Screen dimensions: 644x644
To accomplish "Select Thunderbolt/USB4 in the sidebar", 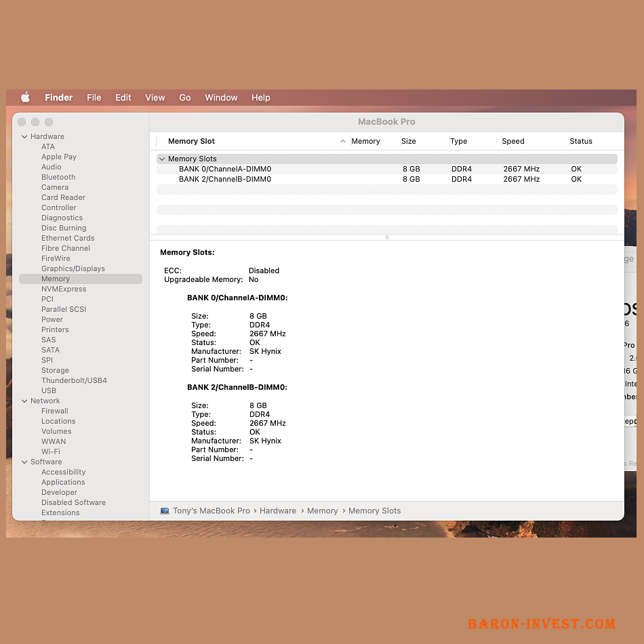I will point(74,381).
